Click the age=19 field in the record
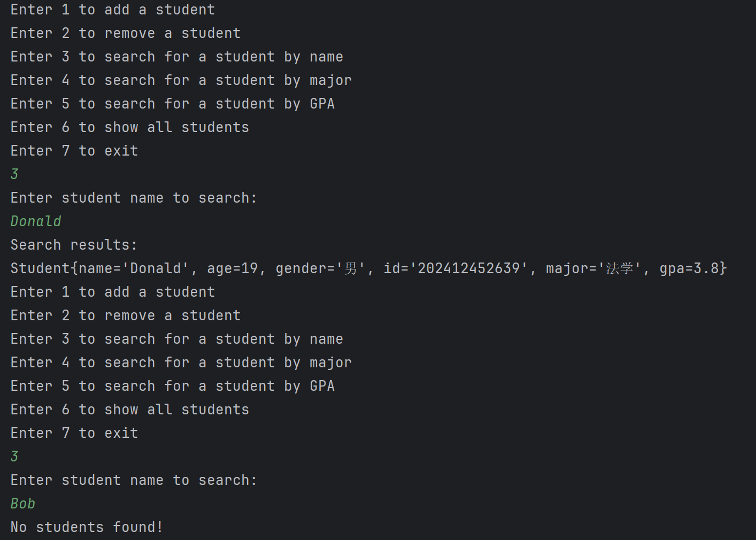The width and height of the screenshot is (756, 540). [x=232, y=268]
